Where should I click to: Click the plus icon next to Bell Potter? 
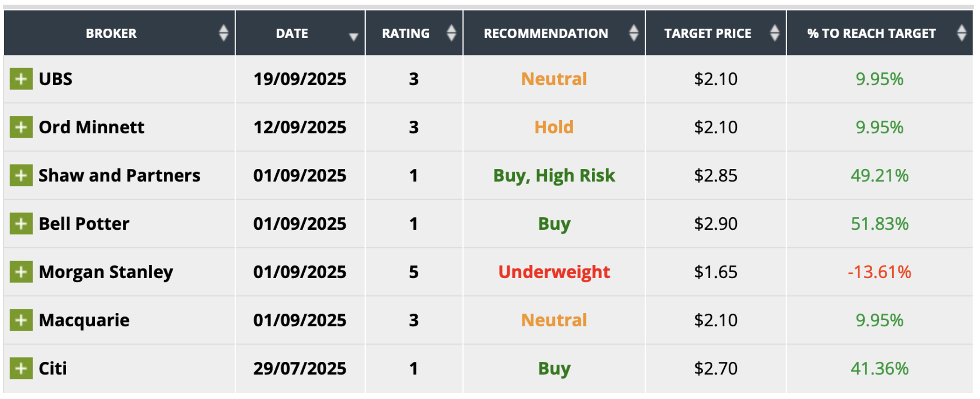pyautogui.click(x=21, y=224)
